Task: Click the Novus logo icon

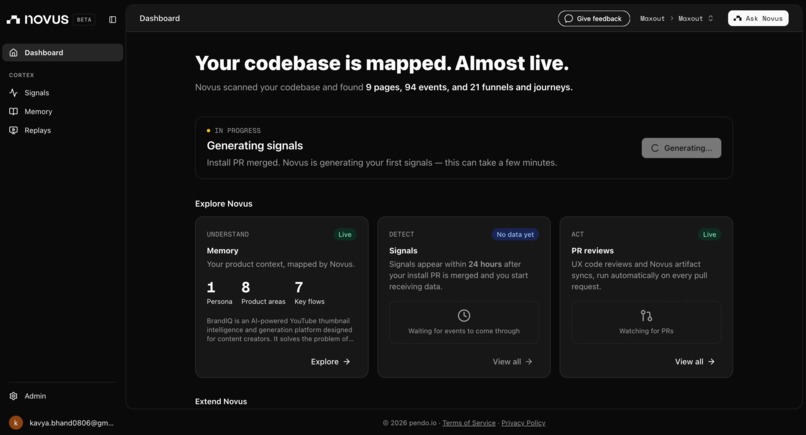Action: 13,20
